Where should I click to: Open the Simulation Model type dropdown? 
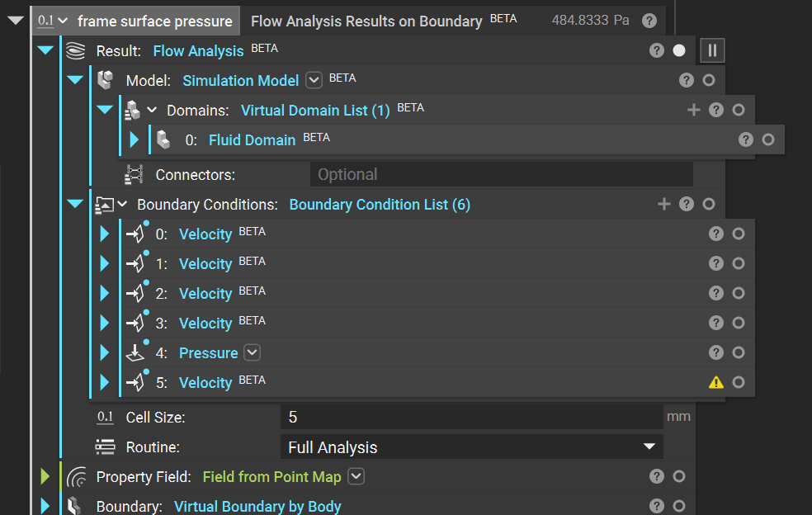pyautogui.click(x=314, y=80)
